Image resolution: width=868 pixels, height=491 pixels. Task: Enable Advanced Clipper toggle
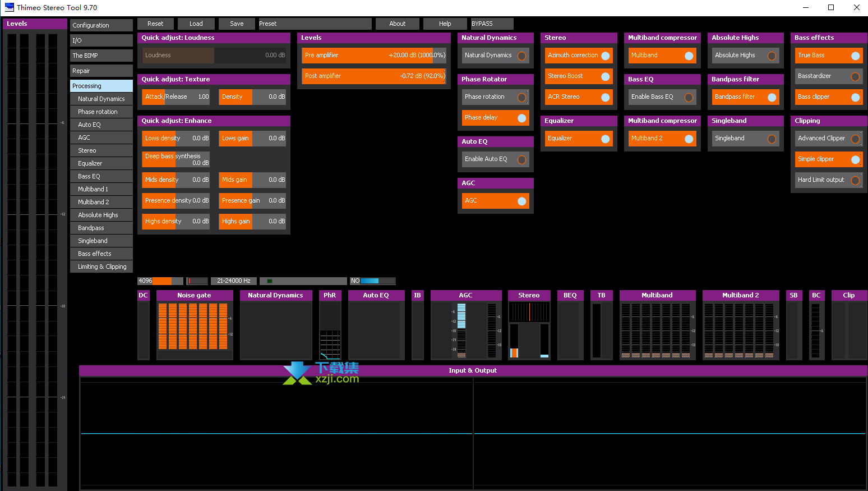point(829,139)
